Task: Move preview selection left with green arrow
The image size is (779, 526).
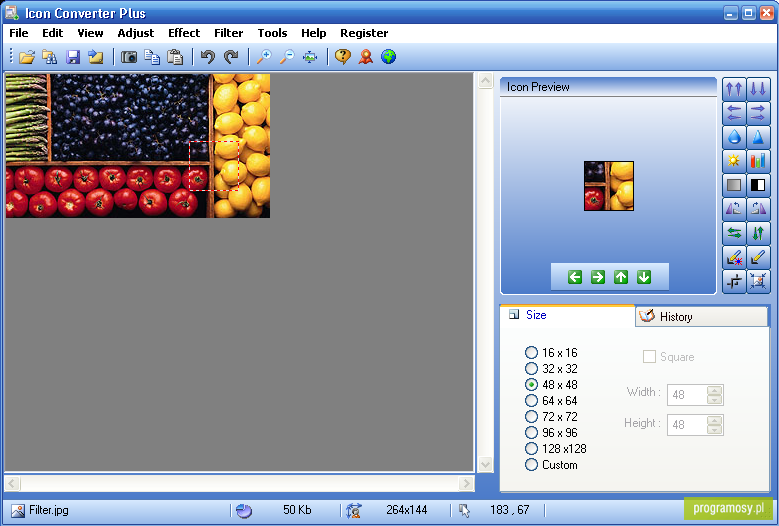Action: (575, 277)
